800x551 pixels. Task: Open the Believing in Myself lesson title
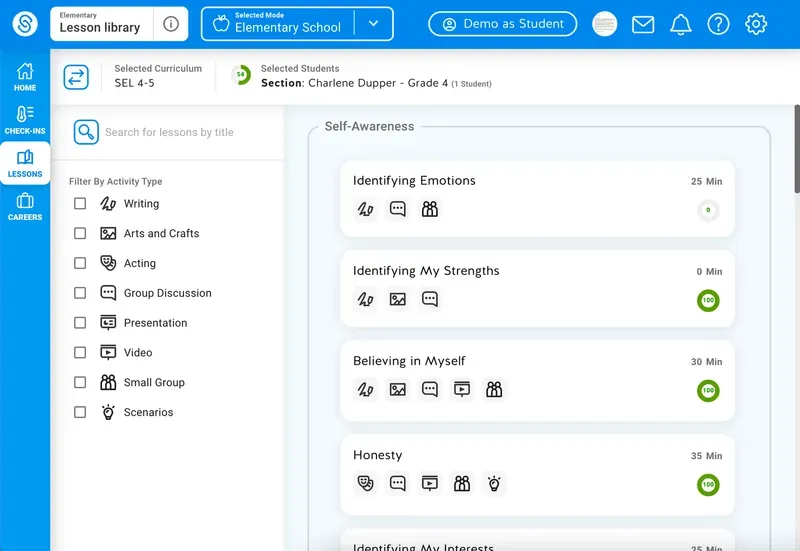(x=409, y=361)
